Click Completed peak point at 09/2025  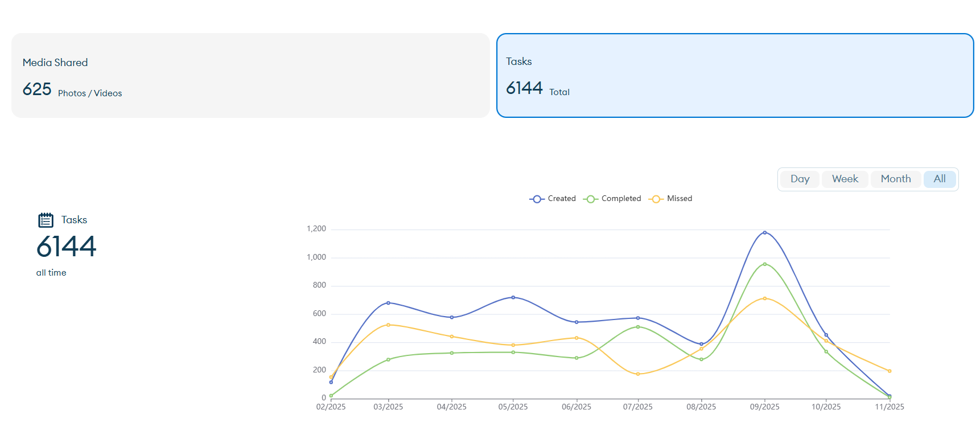pos(764,264)
